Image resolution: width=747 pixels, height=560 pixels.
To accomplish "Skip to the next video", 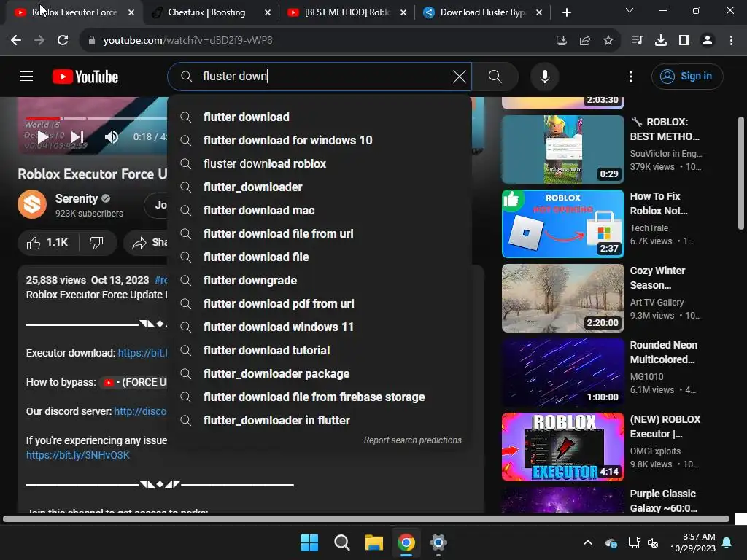I will pyautogui.click(x=77, y=137).
